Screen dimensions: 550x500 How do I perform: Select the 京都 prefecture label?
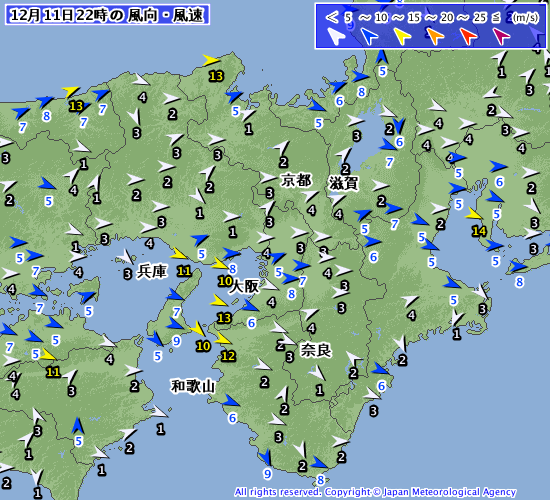[x=296, y=180]
